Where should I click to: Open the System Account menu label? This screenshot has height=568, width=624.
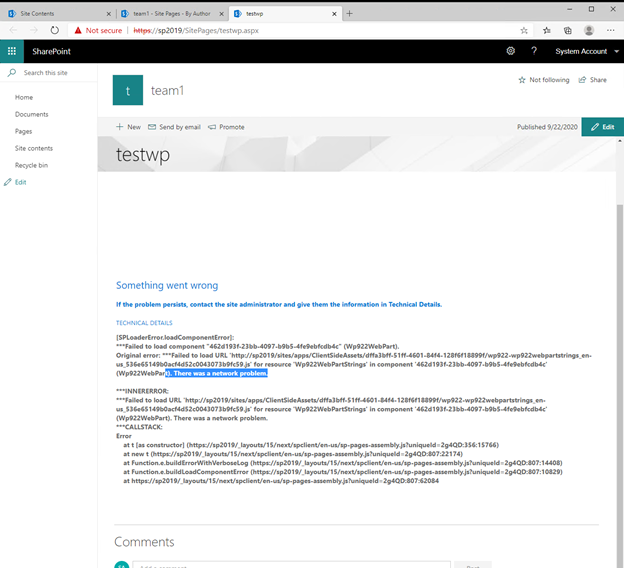pyautogui.click(x=581, y=51)
